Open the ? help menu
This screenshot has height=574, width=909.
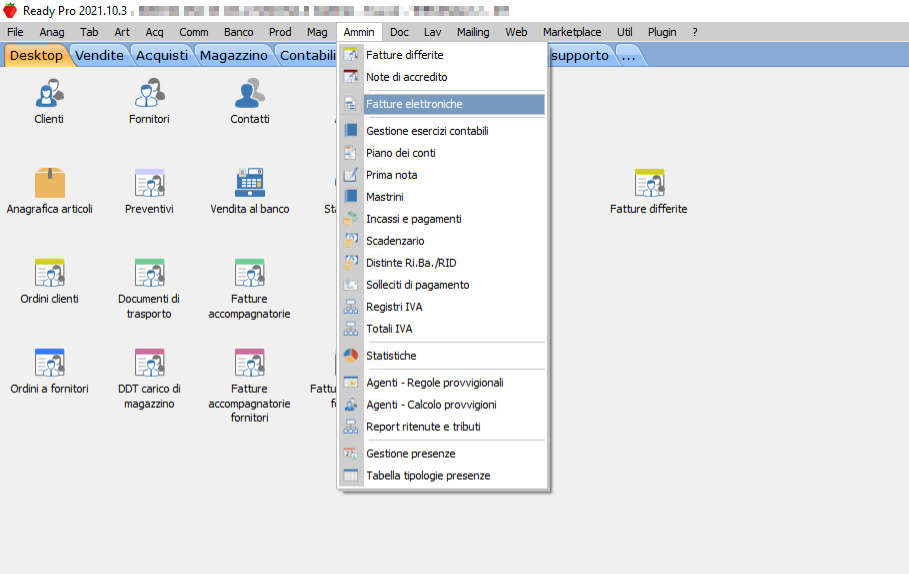point(695,32)
